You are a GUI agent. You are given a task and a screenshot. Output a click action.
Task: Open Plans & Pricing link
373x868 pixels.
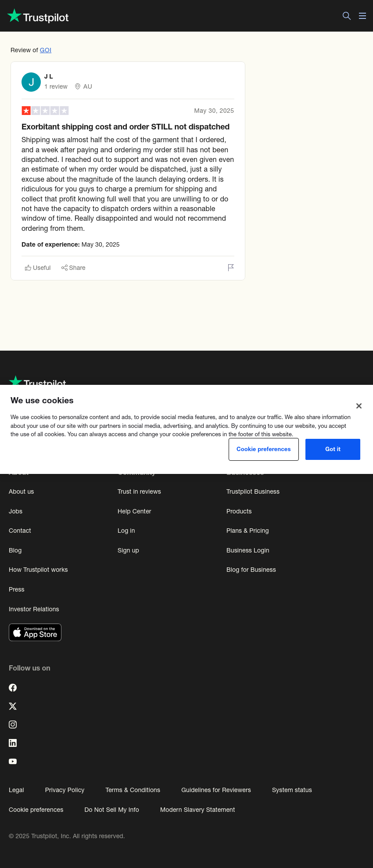click(x=247, y=531)
